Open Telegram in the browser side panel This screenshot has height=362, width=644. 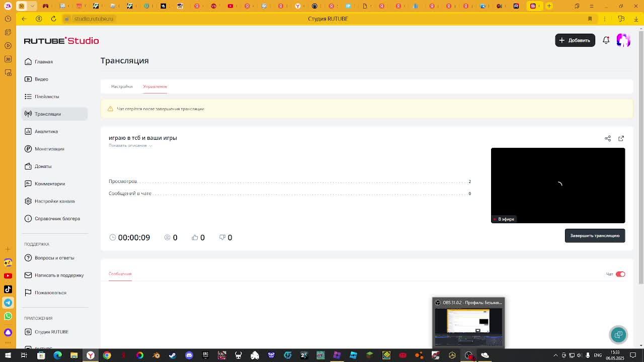pos(8,303)
